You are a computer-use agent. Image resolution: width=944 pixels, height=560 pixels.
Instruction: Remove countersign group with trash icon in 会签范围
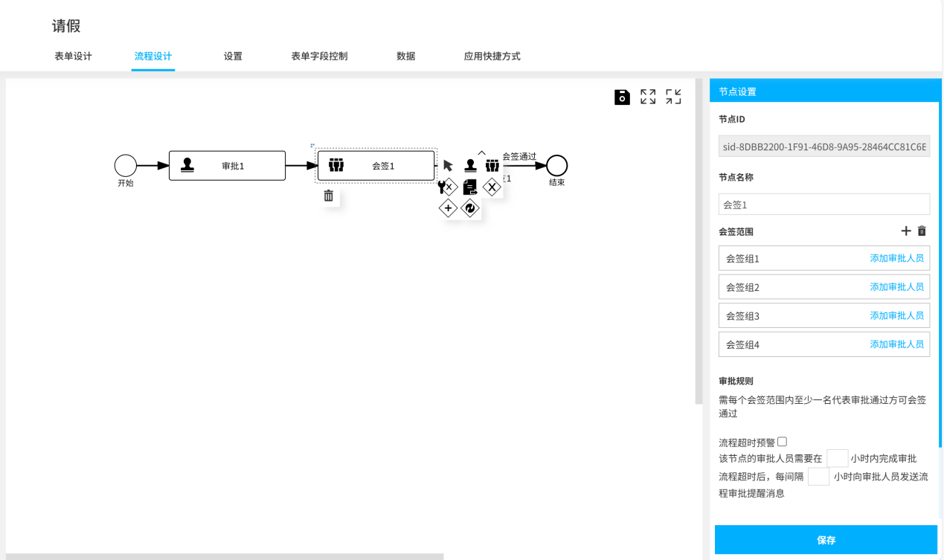click(922, 231)
